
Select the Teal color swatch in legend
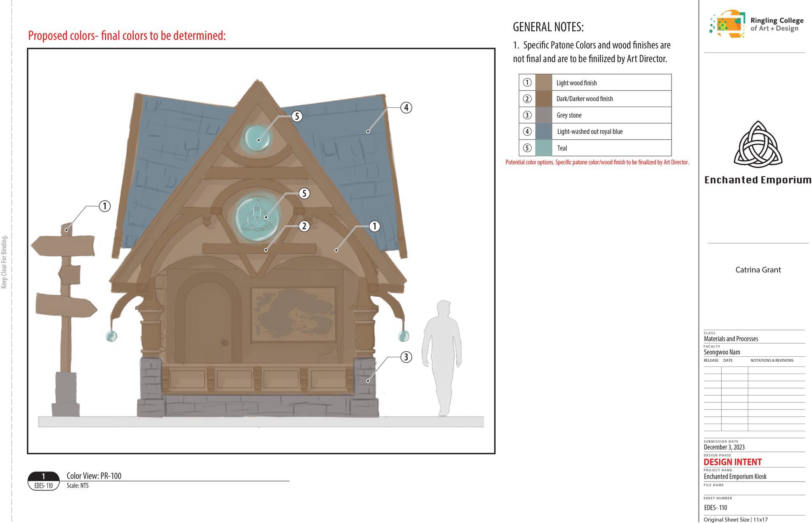(543, 148)
